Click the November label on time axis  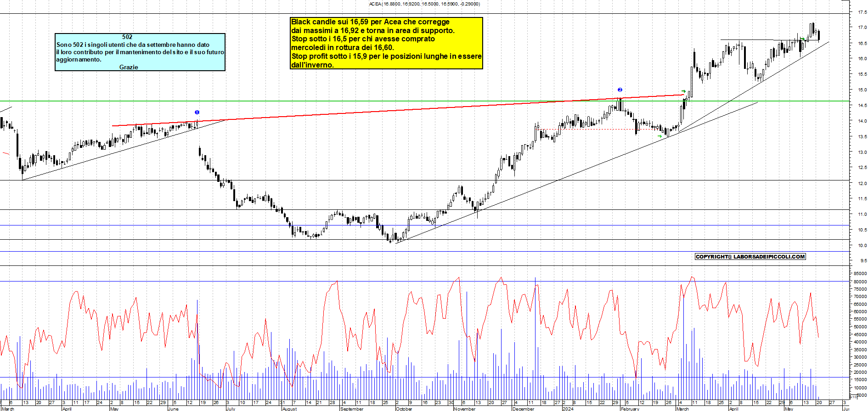[464, 409]
